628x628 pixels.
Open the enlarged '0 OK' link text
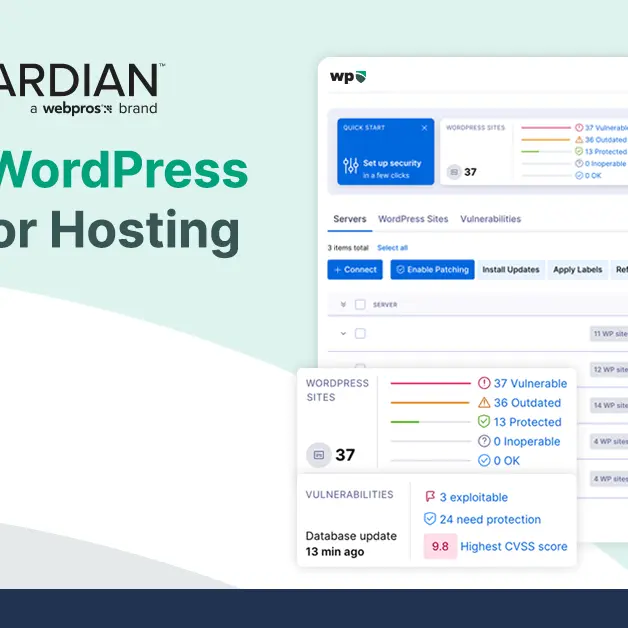507,461
